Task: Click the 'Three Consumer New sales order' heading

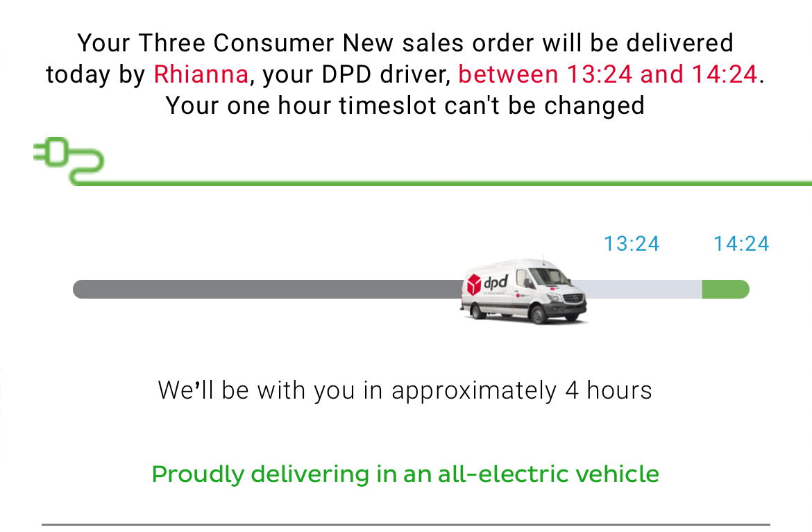Action: (336, 43)
